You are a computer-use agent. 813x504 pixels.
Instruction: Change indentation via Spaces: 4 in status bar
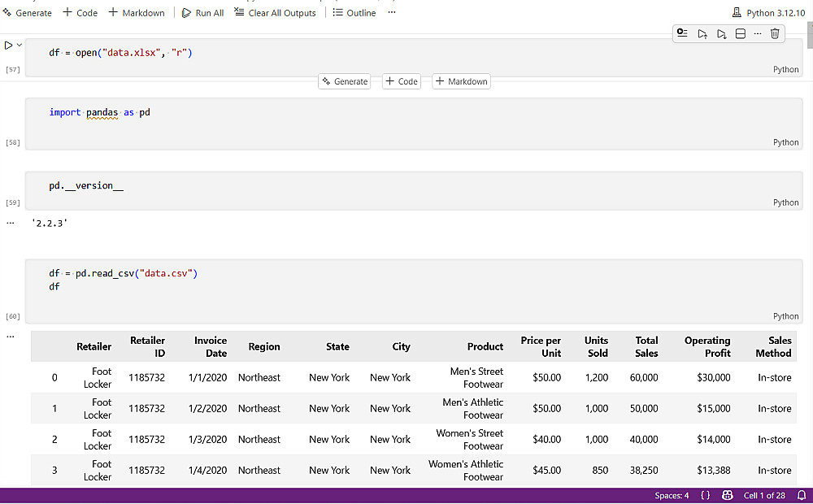[x=672, y=496]
